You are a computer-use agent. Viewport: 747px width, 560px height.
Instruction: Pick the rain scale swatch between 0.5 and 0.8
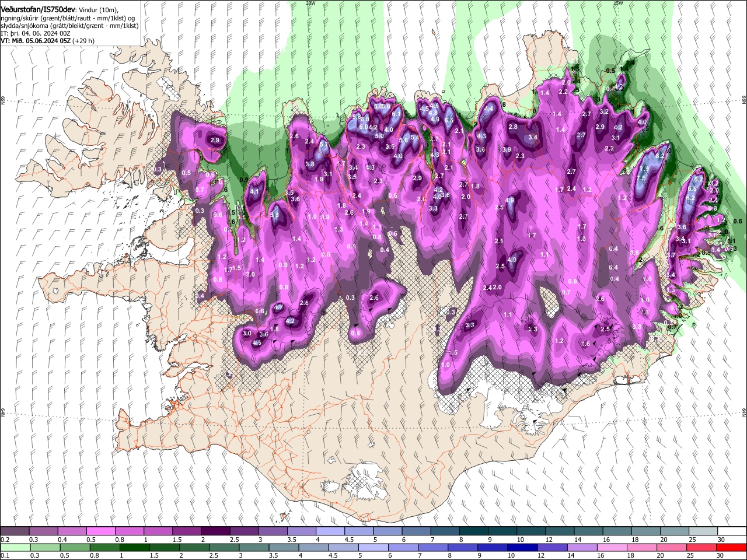click(x=75, y=548)
